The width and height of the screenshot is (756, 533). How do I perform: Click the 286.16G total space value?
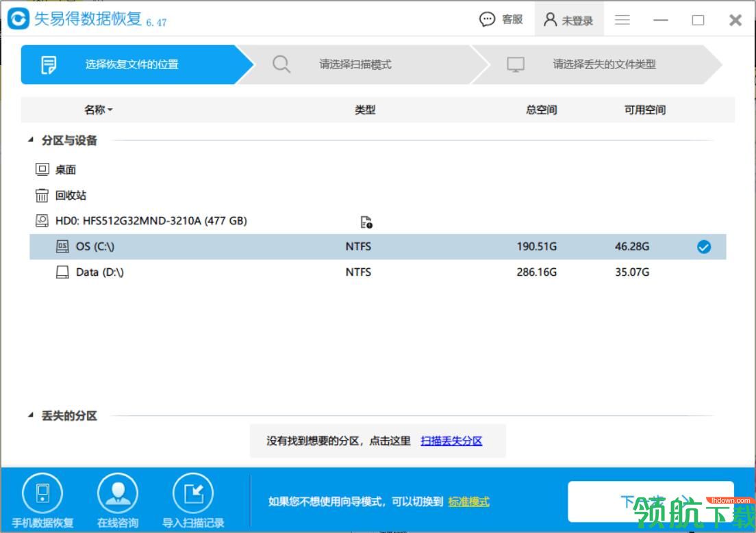(537, 272)
